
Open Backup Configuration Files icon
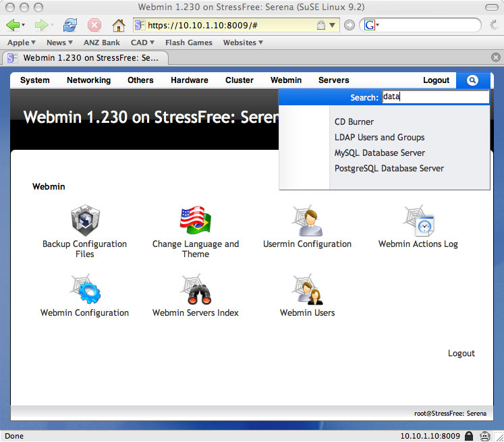pos(85,221)
